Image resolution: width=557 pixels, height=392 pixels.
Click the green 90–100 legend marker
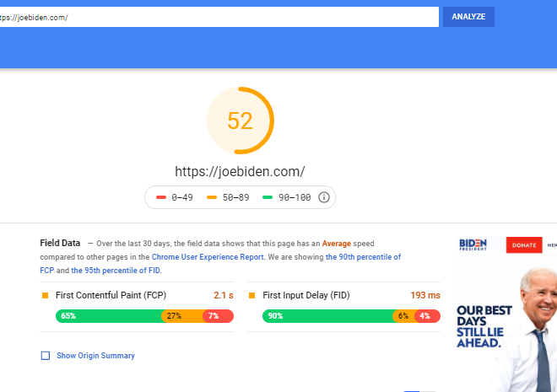[268, 197]
